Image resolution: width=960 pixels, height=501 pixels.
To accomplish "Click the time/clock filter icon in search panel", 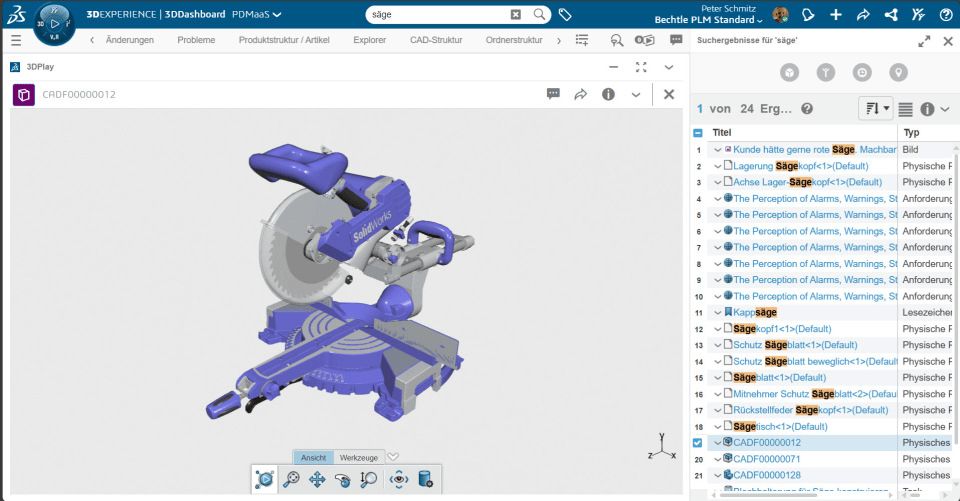I will [862, 72].
